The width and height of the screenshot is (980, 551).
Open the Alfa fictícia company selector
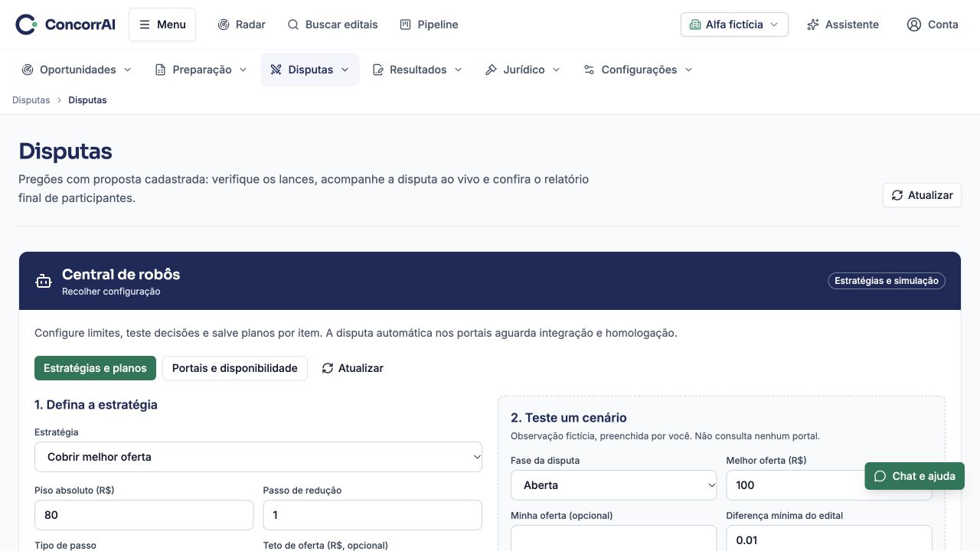coord(734,24)
